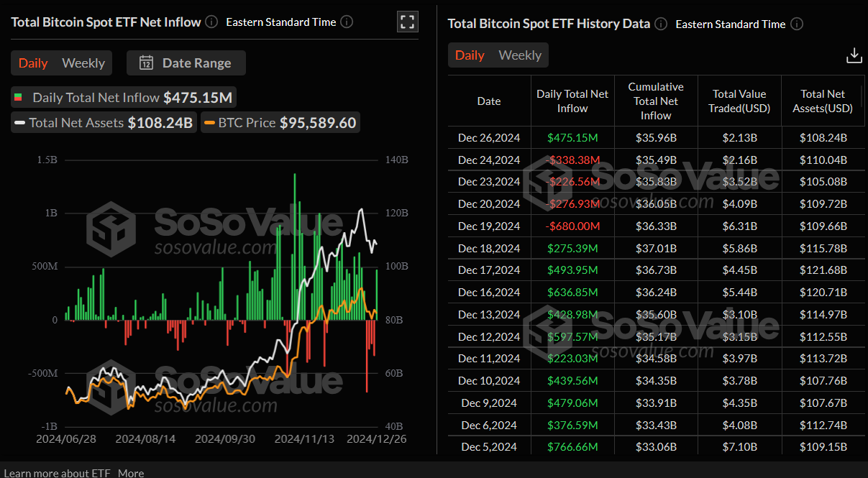868x478 pixels.
Task: Click info icon after history table's Eastern Standard Time
Action: click(x=797, y=24)
